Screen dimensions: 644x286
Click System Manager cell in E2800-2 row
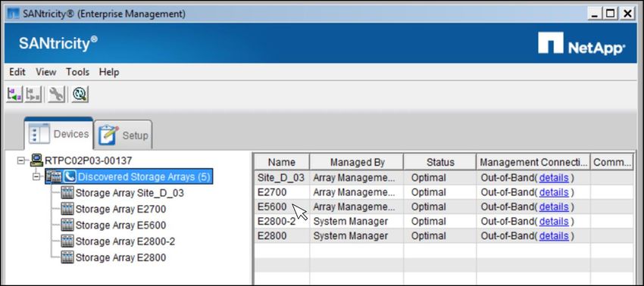357,221
